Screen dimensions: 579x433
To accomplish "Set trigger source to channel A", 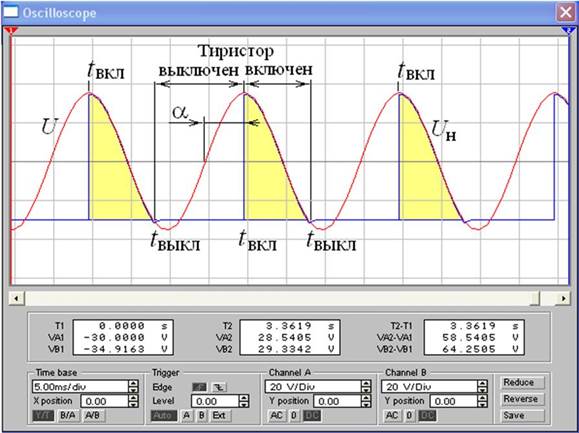I will (x=187, y=415).
